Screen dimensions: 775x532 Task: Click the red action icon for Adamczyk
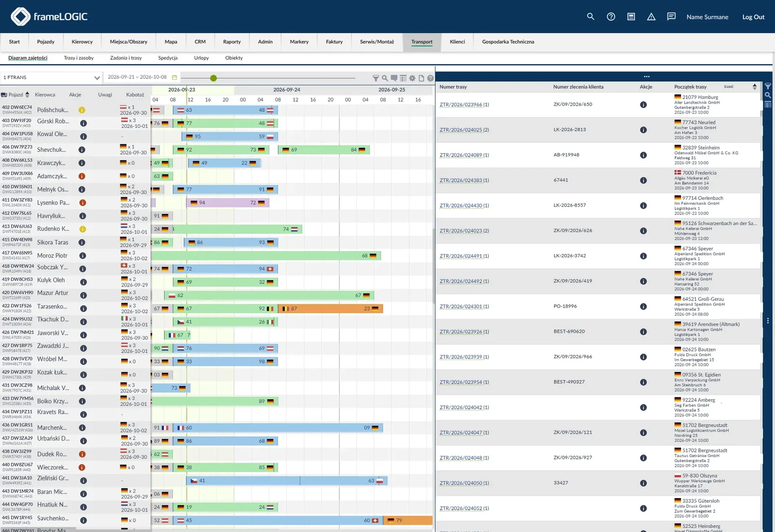pyautogui.click(x=82, y=176)
